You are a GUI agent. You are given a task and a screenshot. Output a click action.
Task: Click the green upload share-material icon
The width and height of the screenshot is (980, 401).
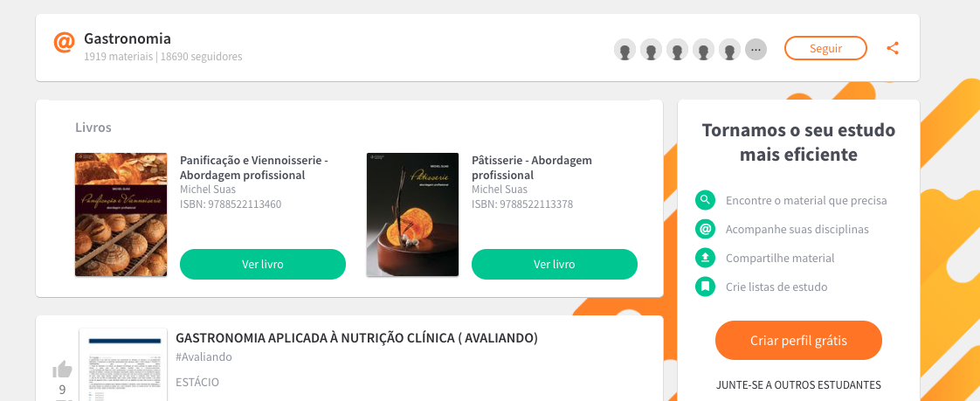tap(705, 258)
